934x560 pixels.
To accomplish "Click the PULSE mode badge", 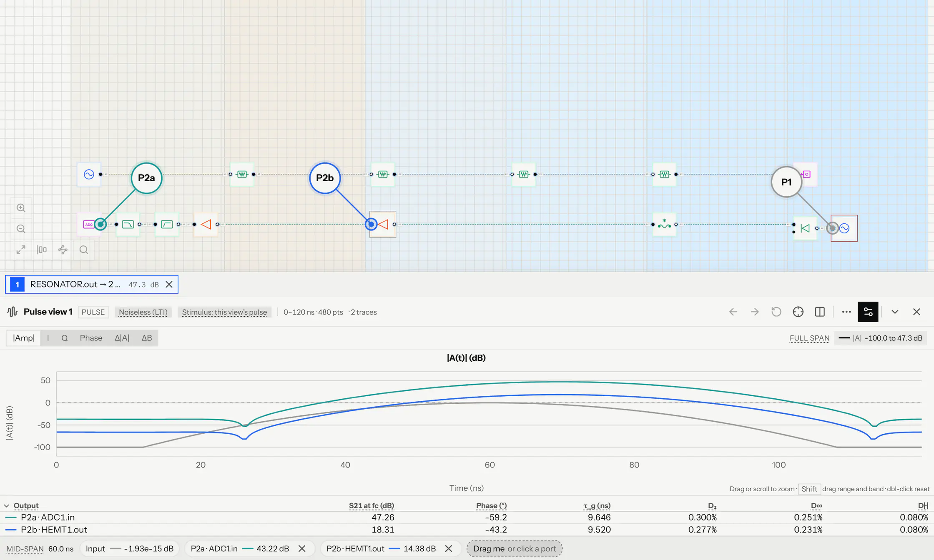I will point(93,312).
